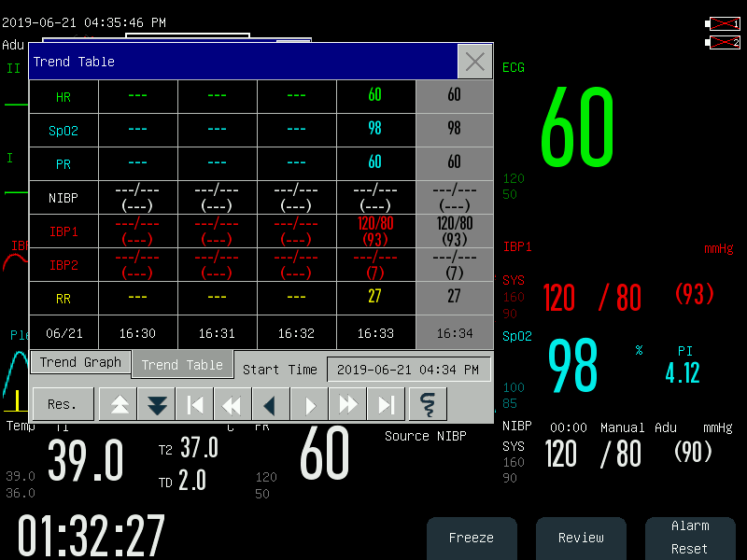Click the Source NIBP label
Image resolution: width=747 pixels, height=560 pixels.
click(x=426, y=436)
